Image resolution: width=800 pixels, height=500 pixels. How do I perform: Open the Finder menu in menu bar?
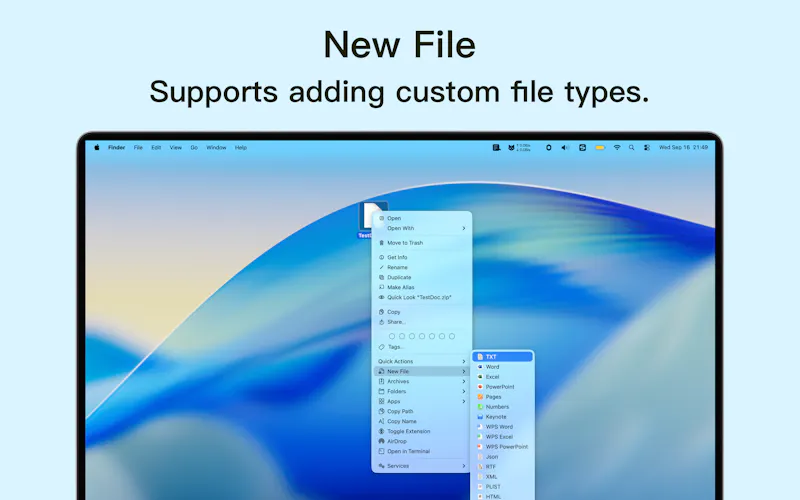click(116, 147)
